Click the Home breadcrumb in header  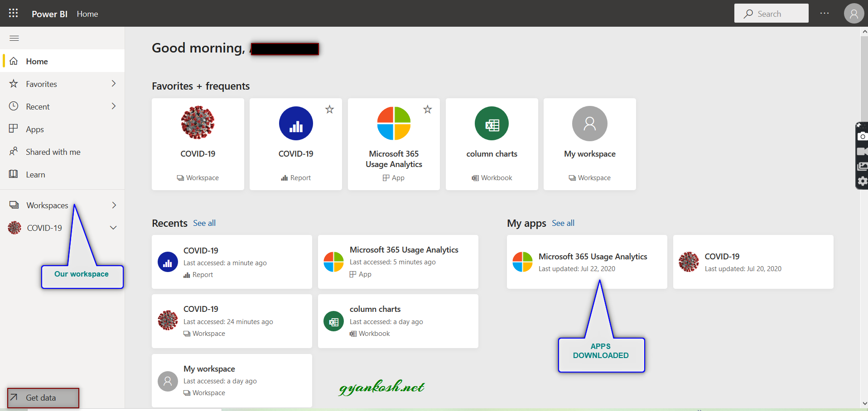[x=87, y=14]
